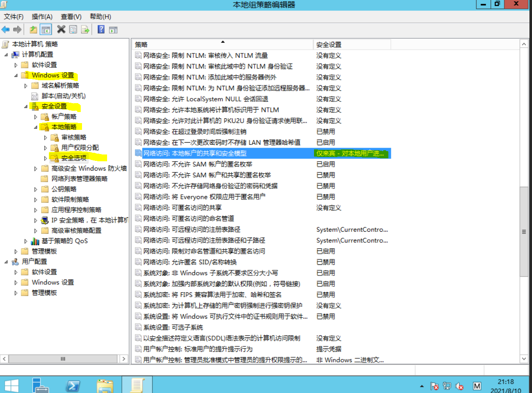
Task: Expand 软件设置 under 计算机配置
Action: [x=16, y=65]
